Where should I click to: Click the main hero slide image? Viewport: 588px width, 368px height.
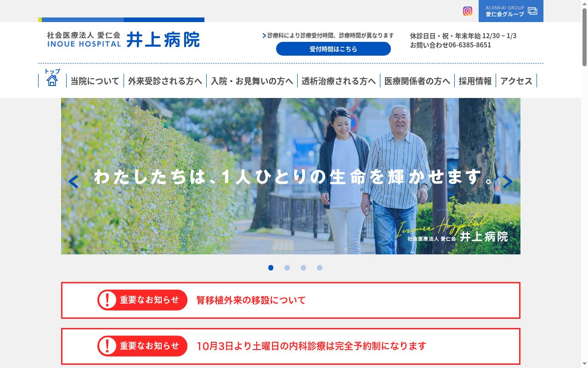291,176
